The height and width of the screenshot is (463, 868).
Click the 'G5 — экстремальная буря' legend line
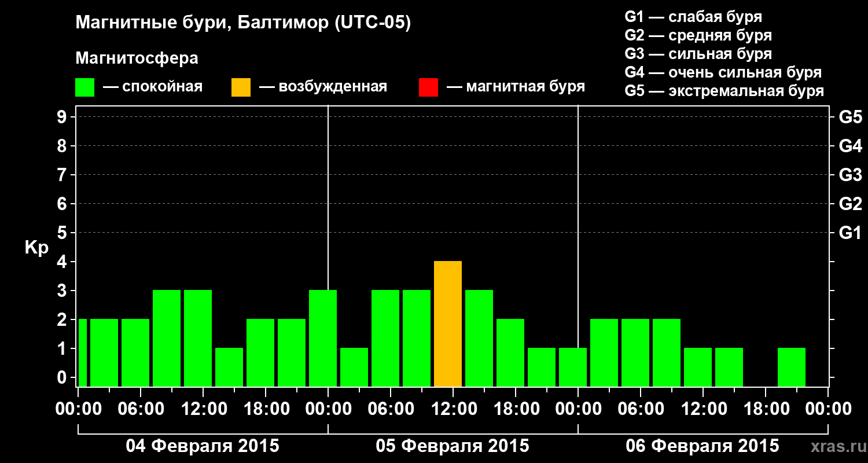pos(724,91)
